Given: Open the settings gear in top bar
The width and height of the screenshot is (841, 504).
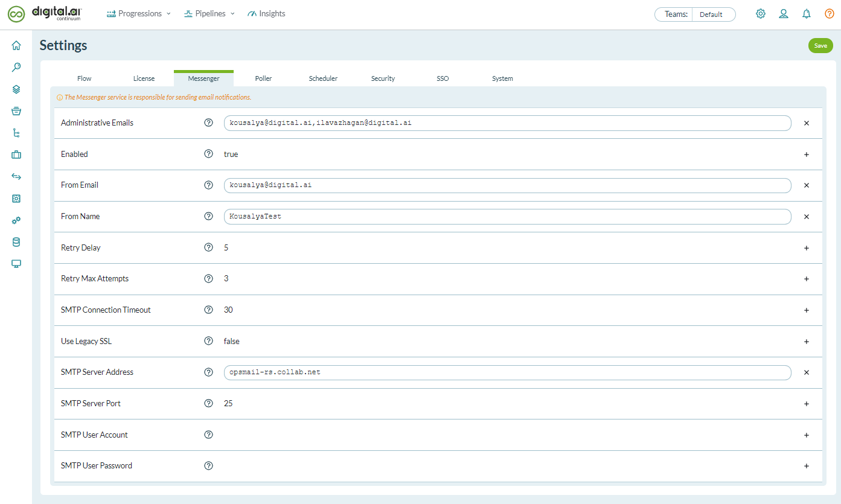Looking at the screenshot, I should pyautogui.click(x=761, y=14).
